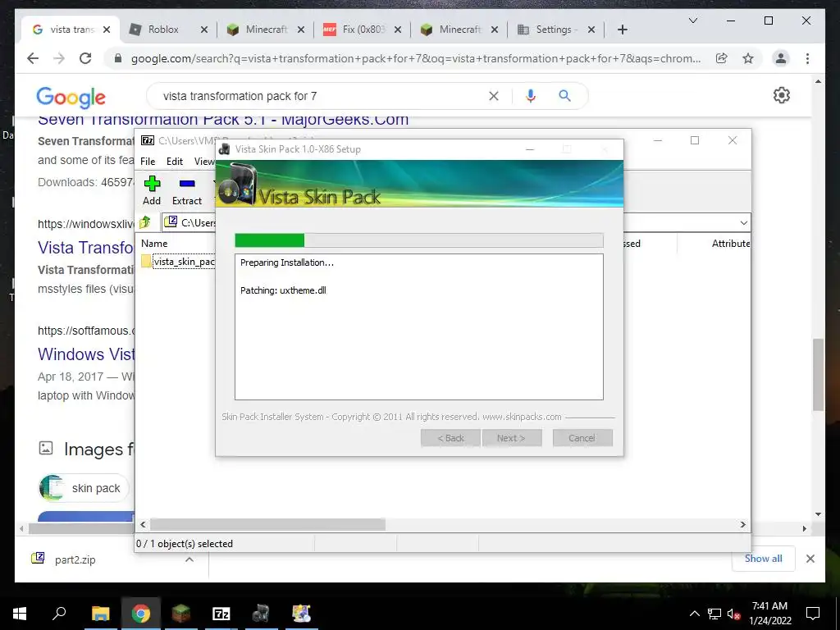Screen dimensions: 840x630
Task: Click the Google search magnifier button
Action: coord(564,96)
